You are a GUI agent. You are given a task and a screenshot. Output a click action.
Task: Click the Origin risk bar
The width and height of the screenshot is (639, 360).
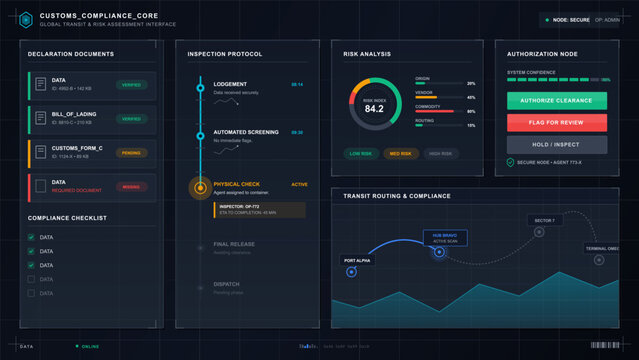(439, 83)
